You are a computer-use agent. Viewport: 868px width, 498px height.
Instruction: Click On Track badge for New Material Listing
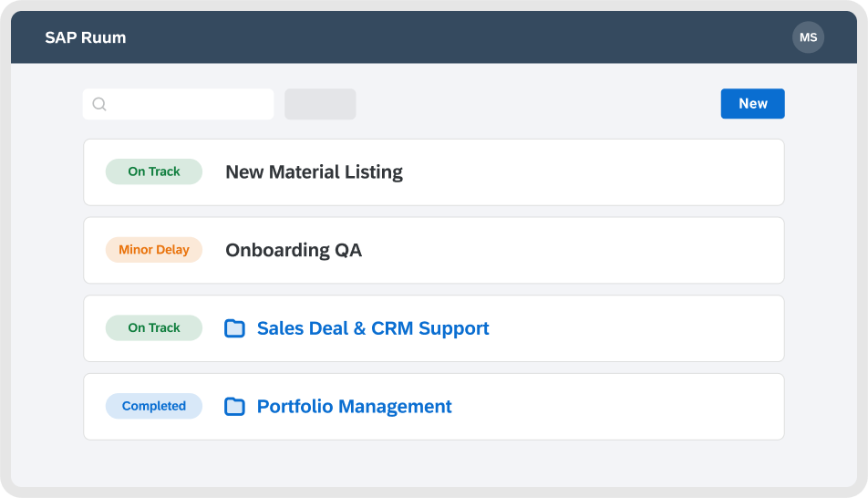[154, 171]
